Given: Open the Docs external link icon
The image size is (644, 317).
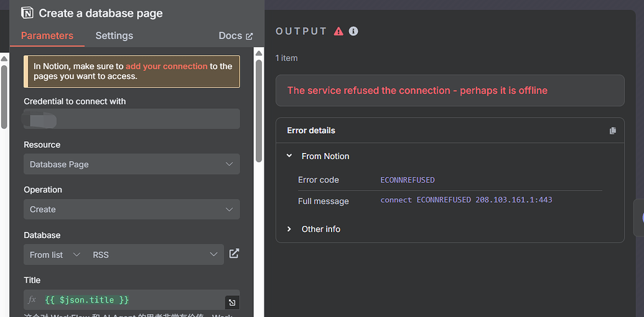Looking at the screenshot, I should click(250, 36).
